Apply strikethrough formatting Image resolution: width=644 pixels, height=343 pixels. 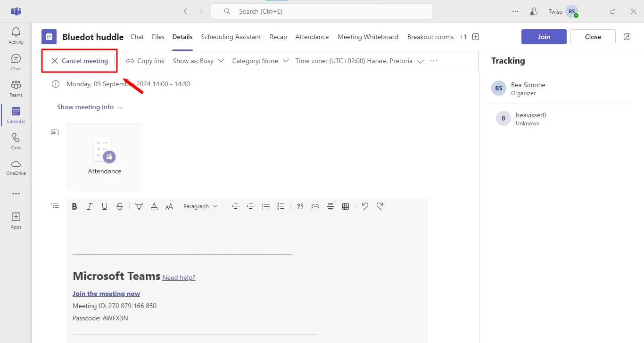tap(120, 206)
